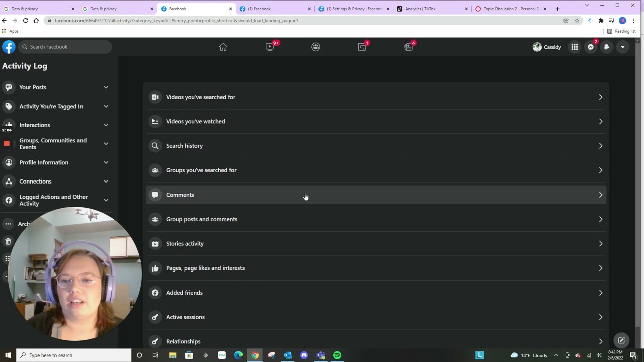Open Videos you've watched
This screenshot has width=644, height=362.
pyautogui.click(x=376, y=121)
